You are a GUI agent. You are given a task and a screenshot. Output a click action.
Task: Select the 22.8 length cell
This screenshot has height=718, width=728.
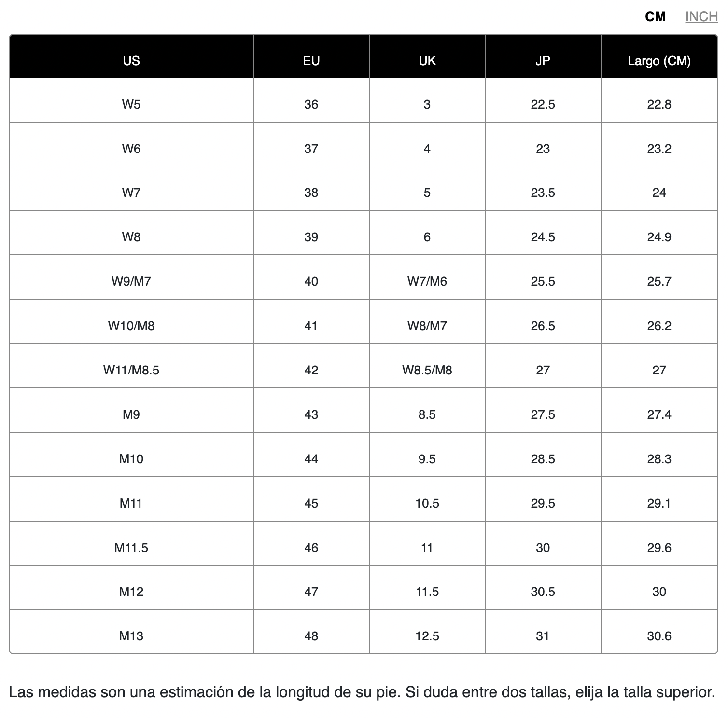click(x=659, y=104)
